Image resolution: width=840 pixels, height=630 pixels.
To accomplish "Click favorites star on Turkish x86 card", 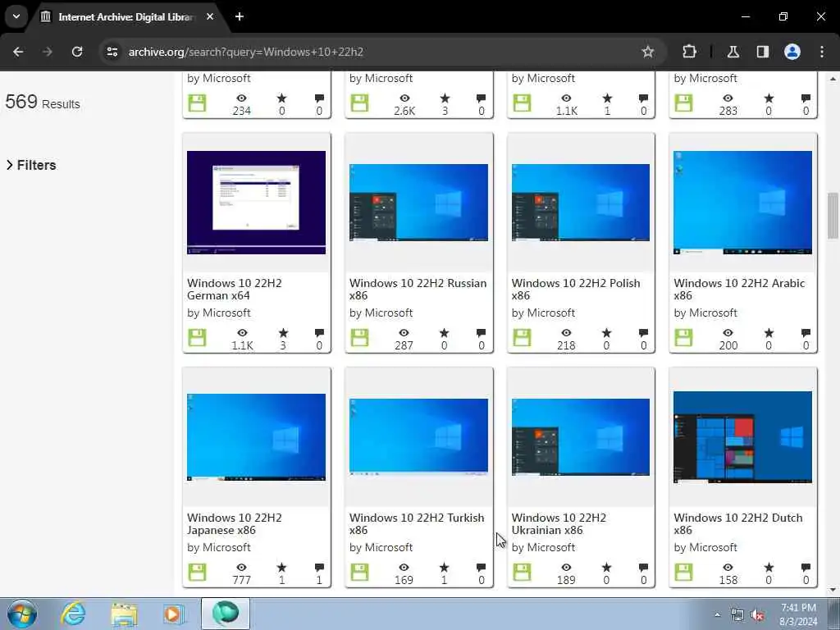I will [444, 568].
